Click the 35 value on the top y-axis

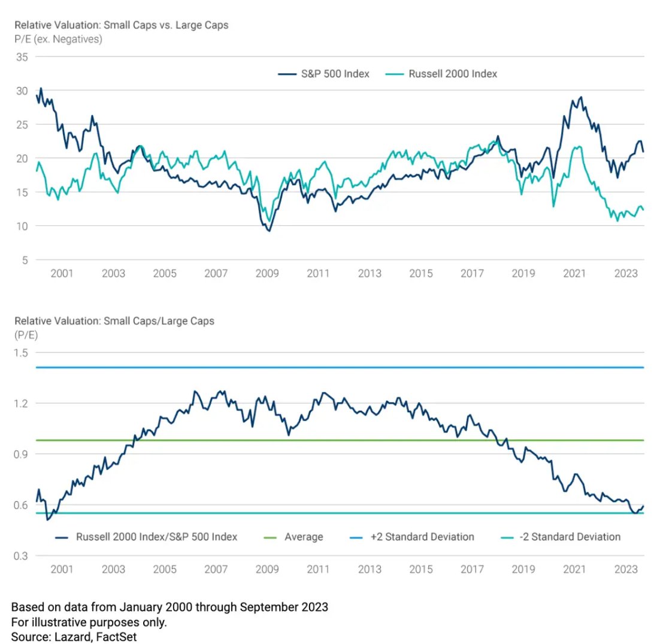(23, 57)
